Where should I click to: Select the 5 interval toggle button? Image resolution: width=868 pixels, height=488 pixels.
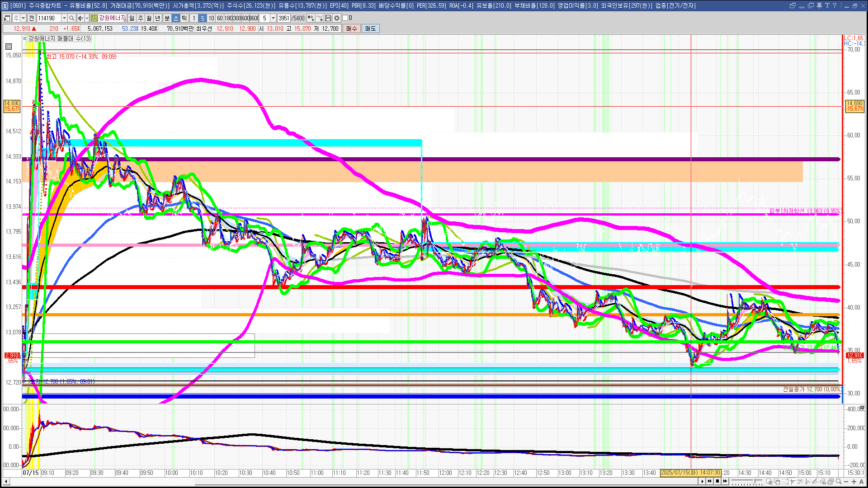coord(202,18)
